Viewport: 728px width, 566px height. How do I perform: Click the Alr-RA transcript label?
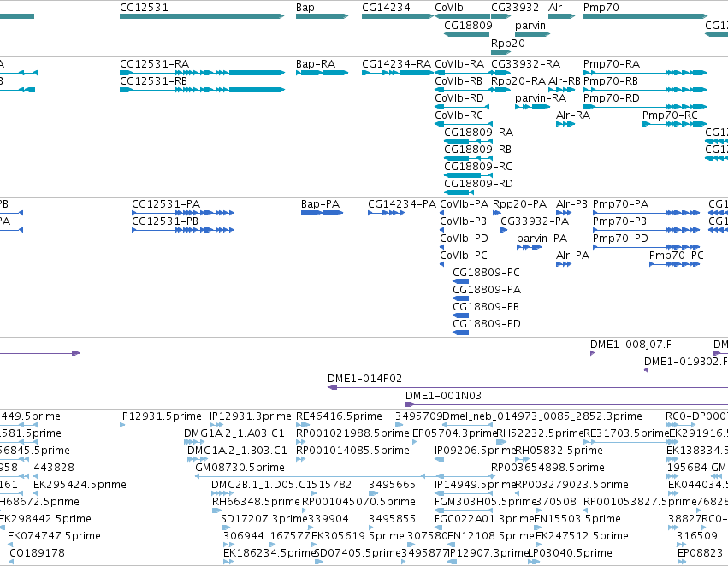click(573, 115)
